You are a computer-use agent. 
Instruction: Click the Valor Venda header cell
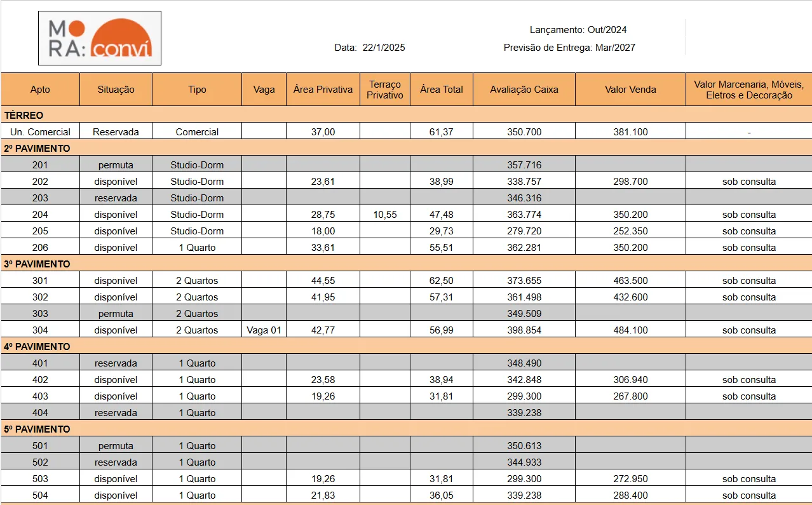pos(630,90)
